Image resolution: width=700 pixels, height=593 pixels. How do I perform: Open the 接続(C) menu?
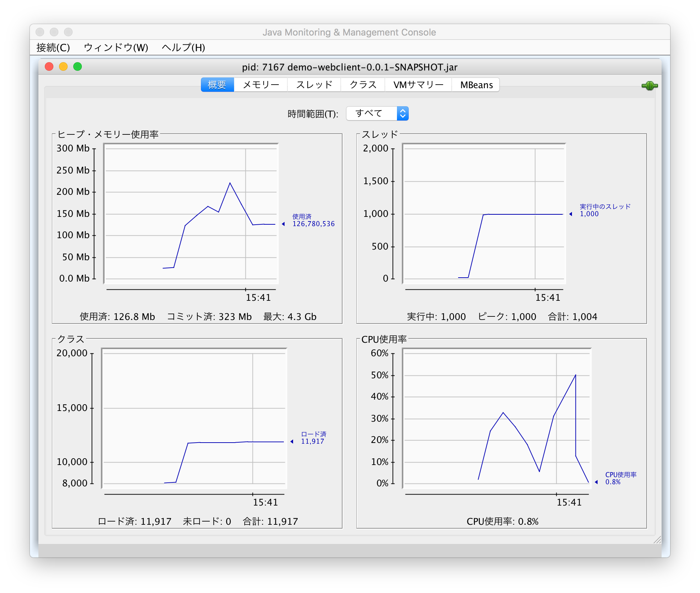(x=53, y=47)
